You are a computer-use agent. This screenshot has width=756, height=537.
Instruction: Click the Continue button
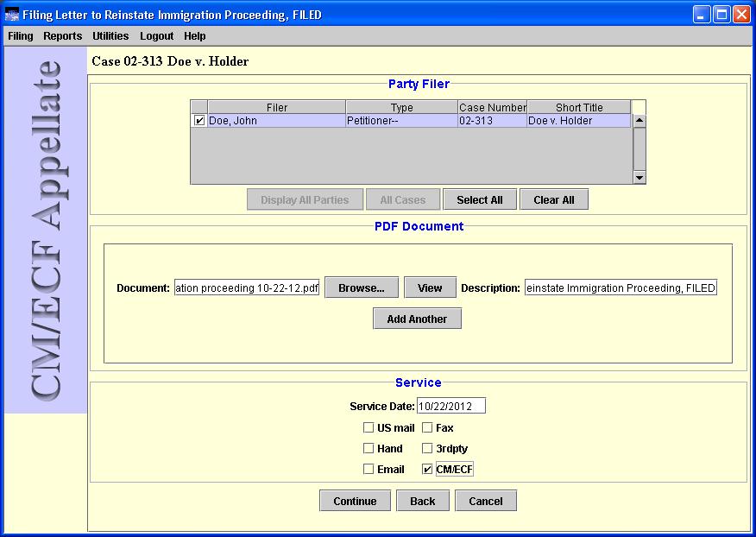(355, 501)
